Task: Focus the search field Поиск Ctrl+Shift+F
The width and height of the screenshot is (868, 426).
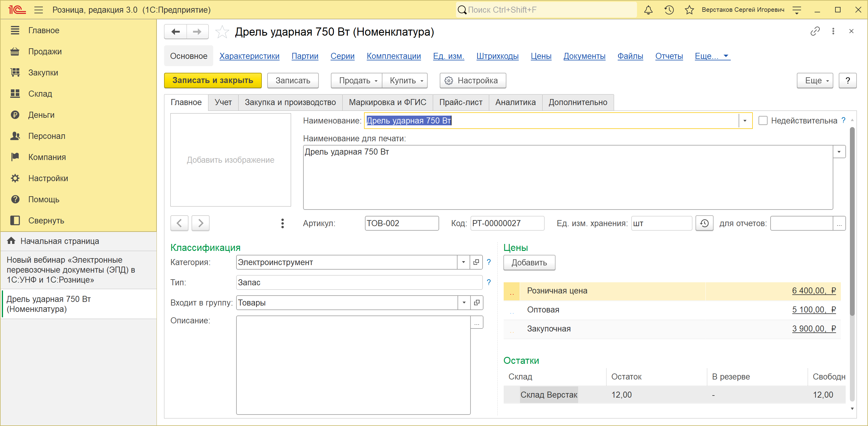Action: pos(546,10)
